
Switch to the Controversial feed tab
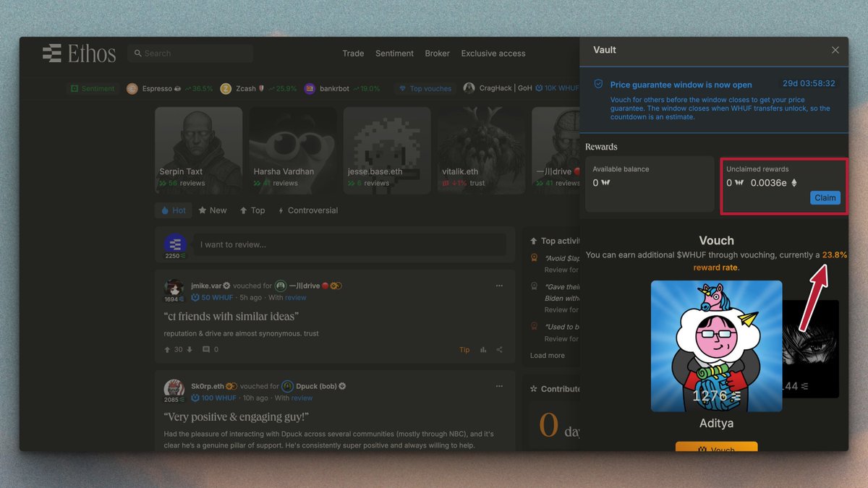(307, 210)
